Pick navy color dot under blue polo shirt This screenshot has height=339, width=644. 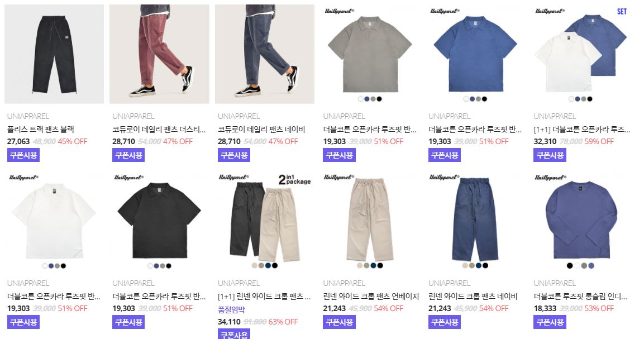pyautogui.click(x=473, y=99)
